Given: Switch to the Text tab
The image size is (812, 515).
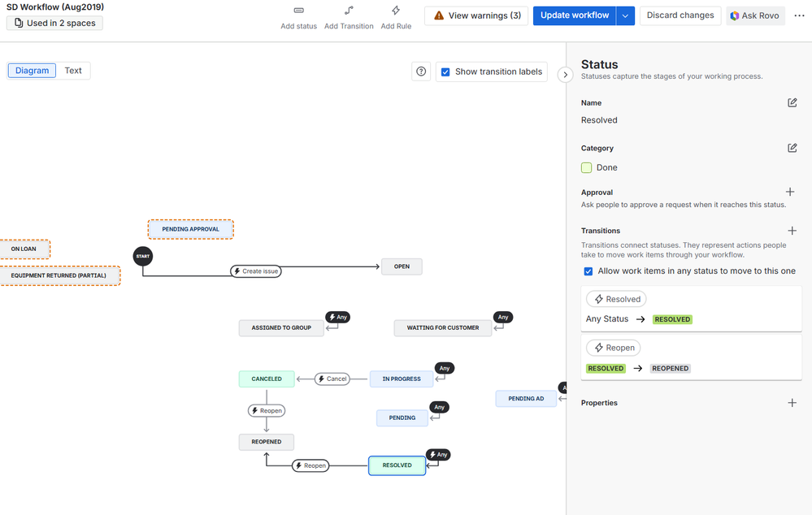Looking at the screenshot, I should tap(73, 71).
